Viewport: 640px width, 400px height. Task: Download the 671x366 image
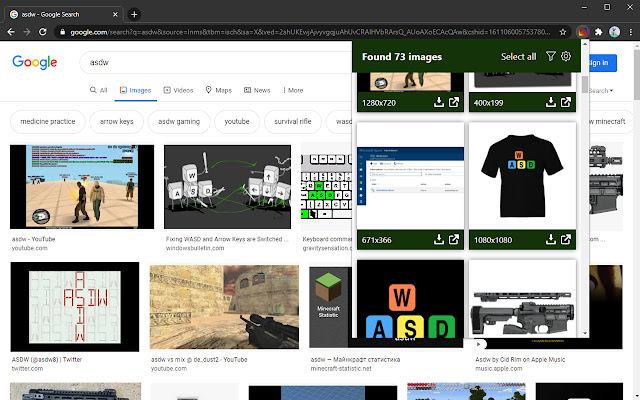coord(439,239)
